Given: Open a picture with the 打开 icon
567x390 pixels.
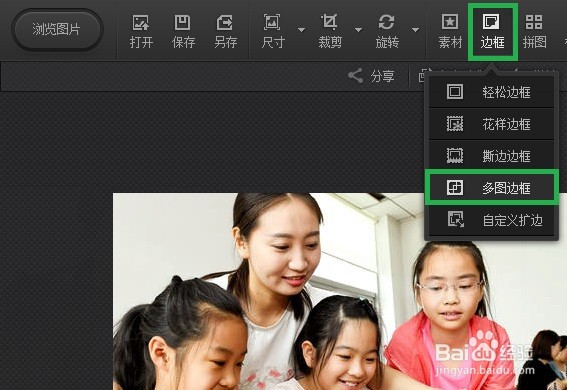Looking at the screenshot, I should pos(141,32).
